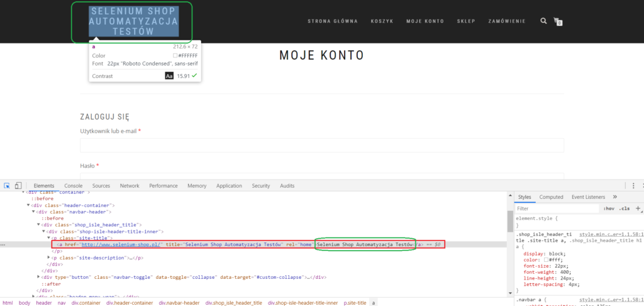Open the Network tab in DevTools
Image resolution: width=644 pixels, height=306 pixels.
click(x=130, y=186)
